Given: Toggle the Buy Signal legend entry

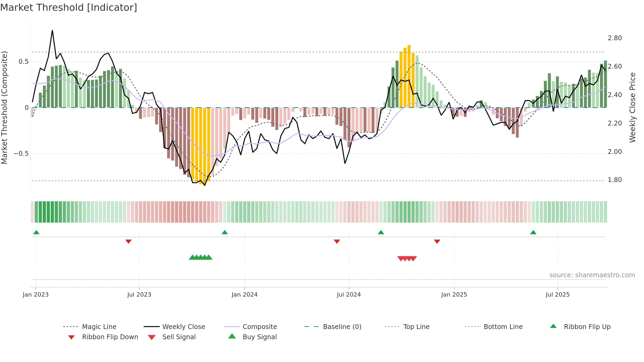Looking at the screenshot, I should tap(252, 337).
